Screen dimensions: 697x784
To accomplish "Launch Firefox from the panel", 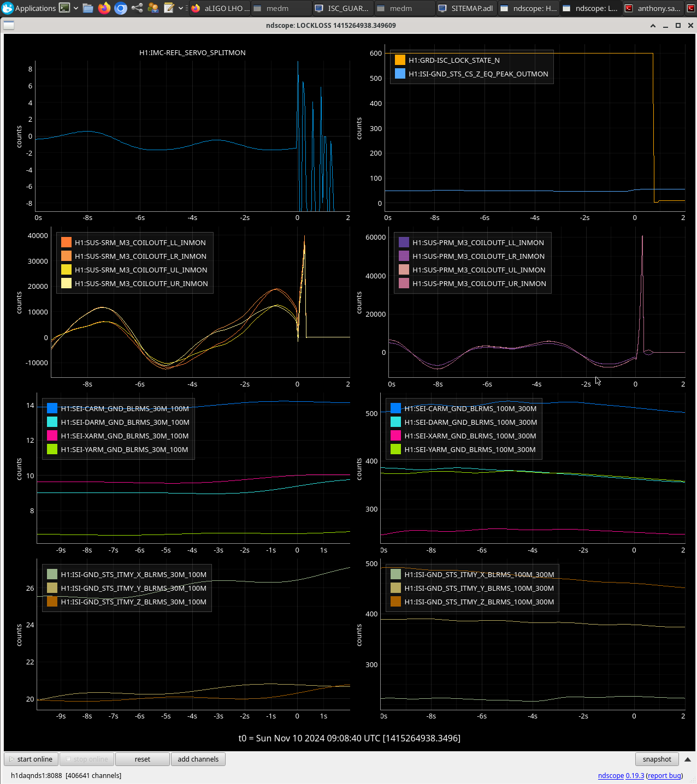I will (x=104, y=8).
